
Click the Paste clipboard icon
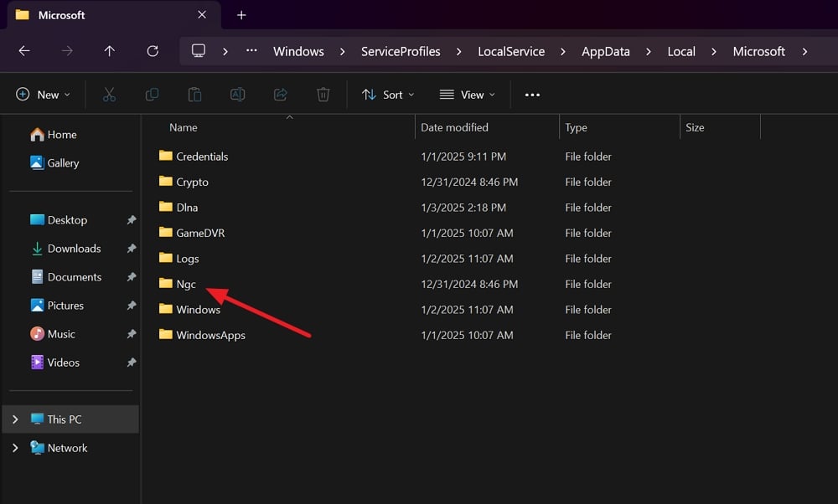(x=194, y=95)
